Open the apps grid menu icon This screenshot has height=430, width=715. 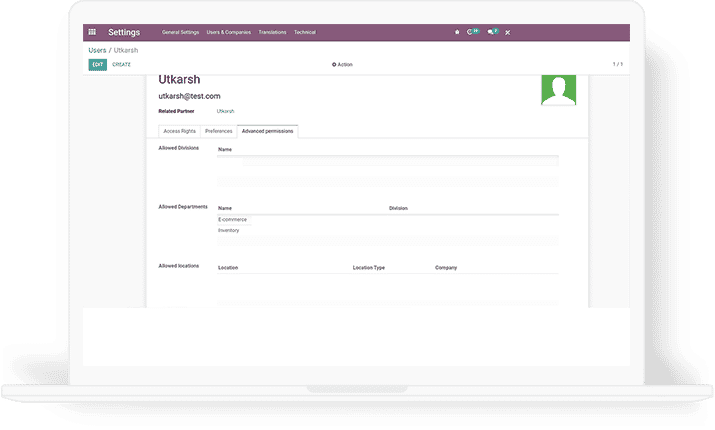click(92, 32)
